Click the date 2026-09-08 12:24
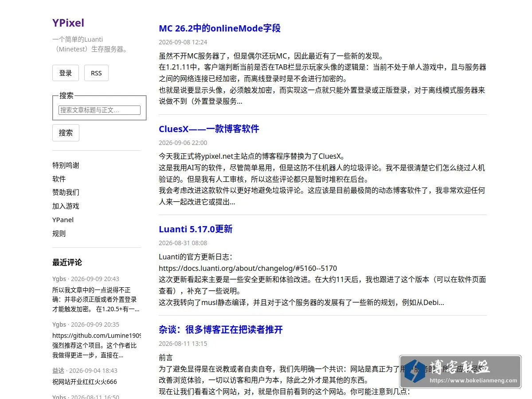The height and width of the screenshot is (399, 532). (183, 42)
